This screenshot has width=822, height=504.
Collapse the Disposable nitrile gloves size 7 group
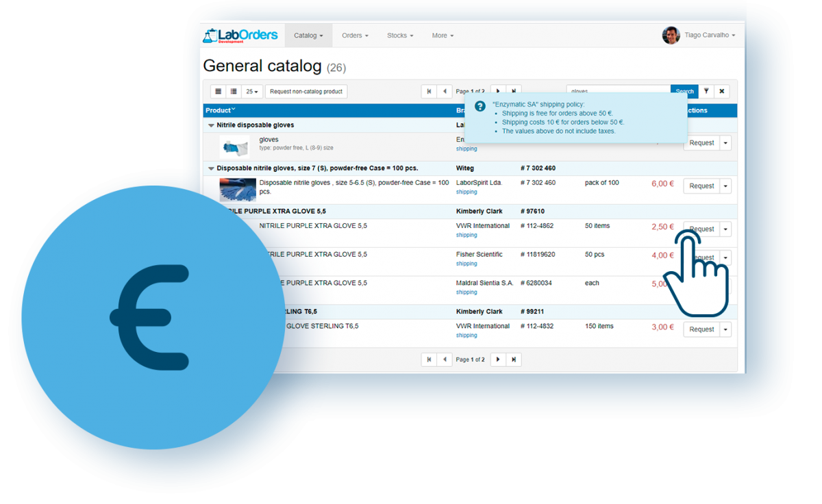point(211,168)
